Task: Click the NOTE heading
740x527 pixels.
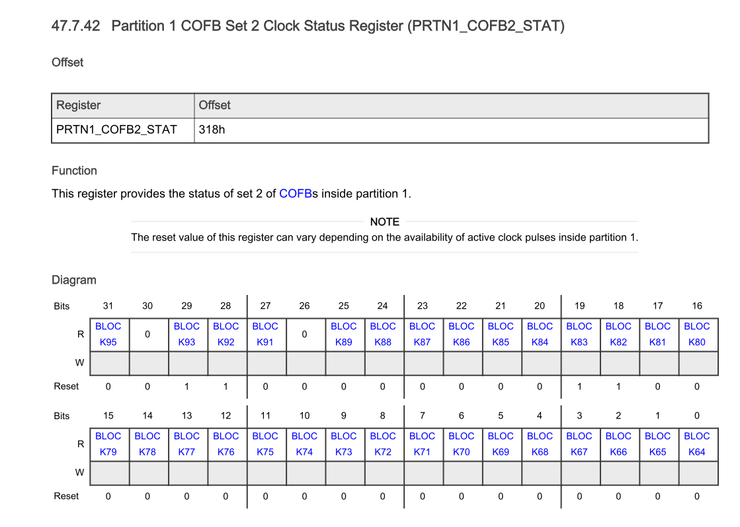Action: coord(385,222)
